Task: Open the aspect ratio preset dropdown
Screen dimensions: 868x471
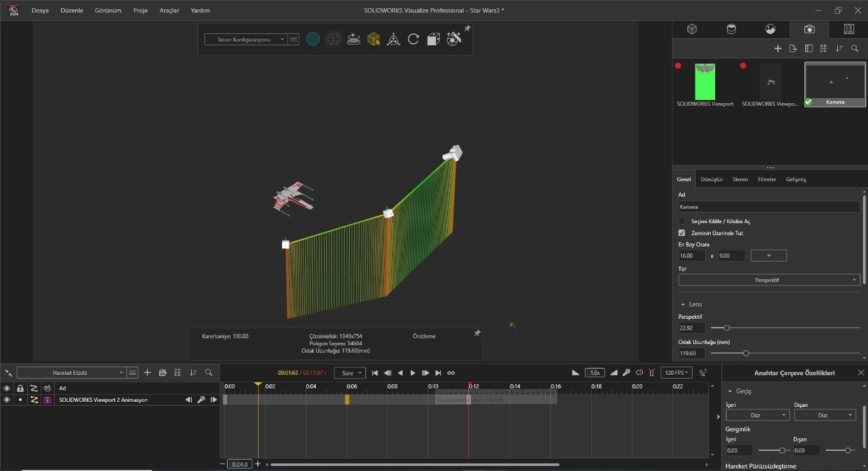Action: click(769, 255)
